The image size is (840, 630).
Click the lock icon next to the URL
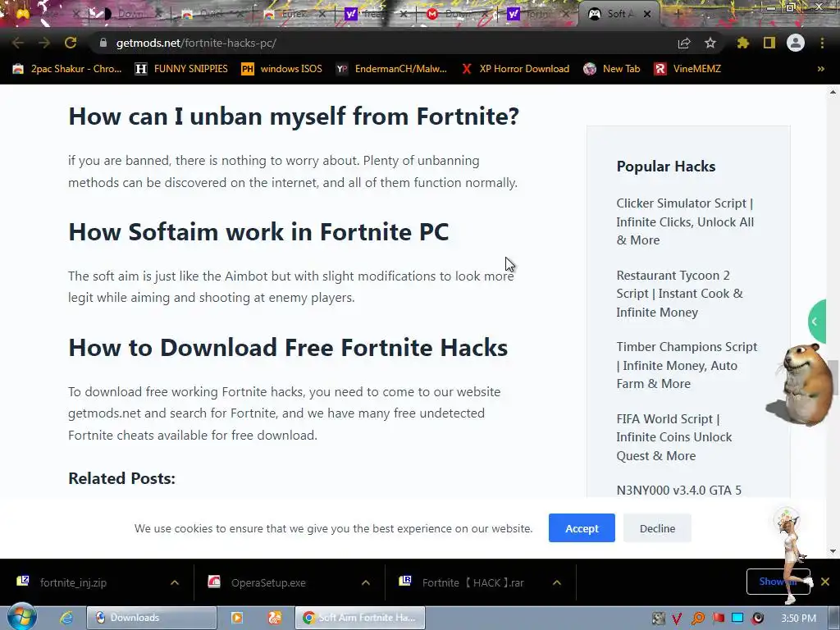point(103,43)
